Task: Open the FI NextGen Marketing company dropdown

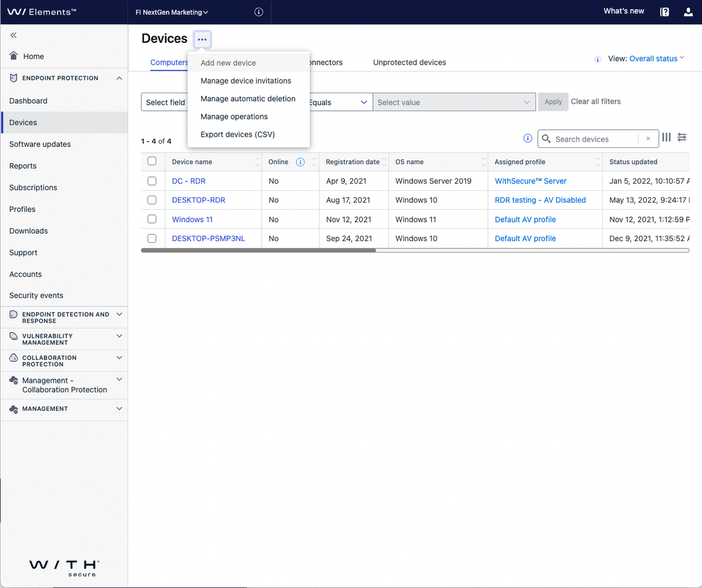Action: click(172, 12)
